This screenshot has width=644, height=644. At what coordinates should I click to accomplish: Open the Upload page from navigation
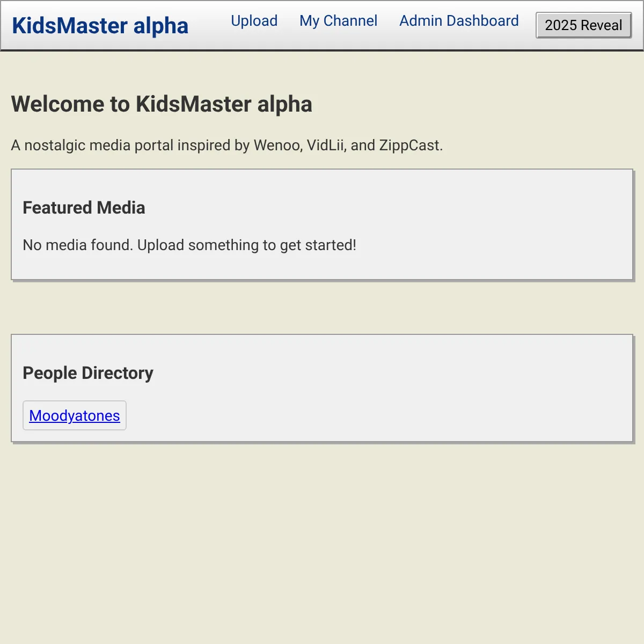254,21
